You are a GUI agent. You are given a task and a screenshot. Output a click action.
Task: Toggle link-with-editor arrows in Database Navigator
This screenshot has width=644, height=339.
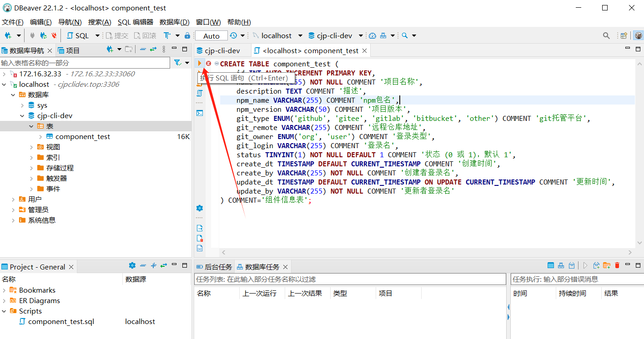click(x=153, y=50)
